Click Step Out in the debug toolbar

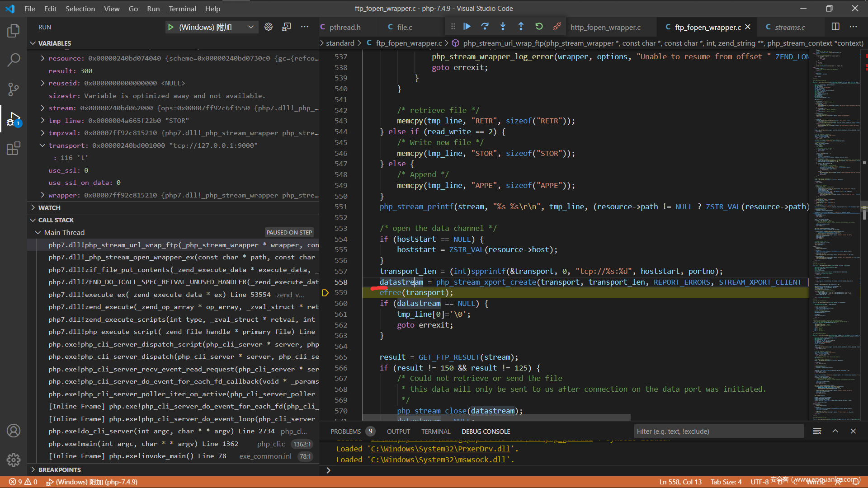pos(521,27)
